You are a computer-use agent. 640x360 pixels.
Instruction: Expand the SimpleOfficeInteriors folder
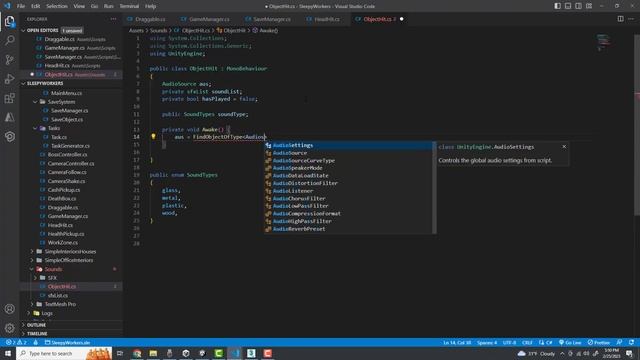[x=32, y=260]
